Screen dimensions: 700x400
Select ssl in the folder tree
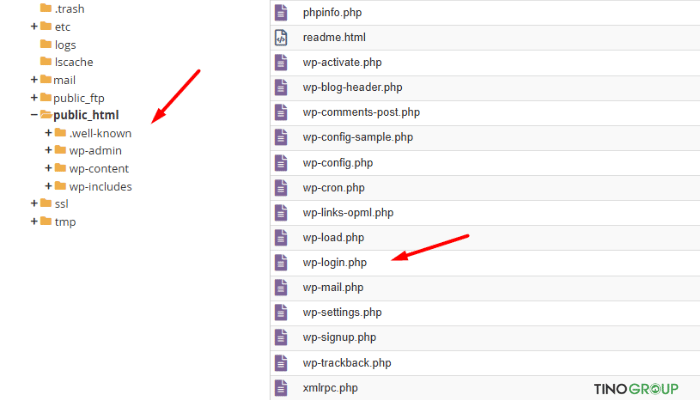61,204
